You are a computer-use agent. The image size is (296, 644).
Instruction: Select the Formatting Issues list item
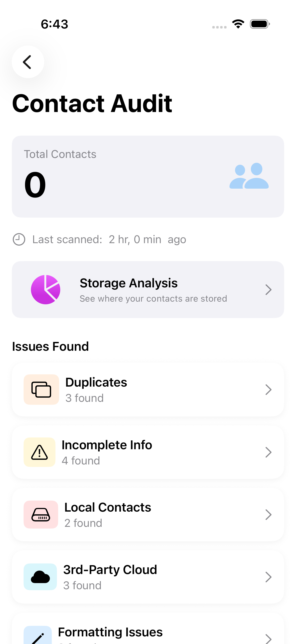[147, 632]
